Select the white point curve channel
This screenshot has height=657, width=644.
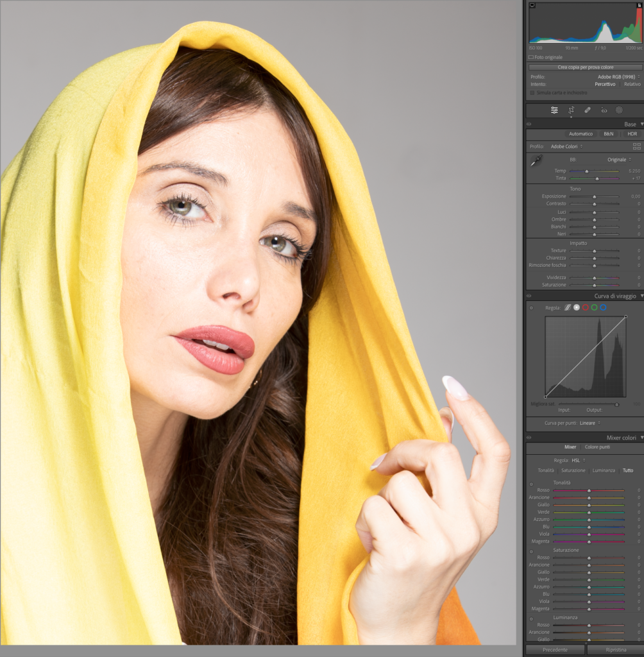click(577, 307)
